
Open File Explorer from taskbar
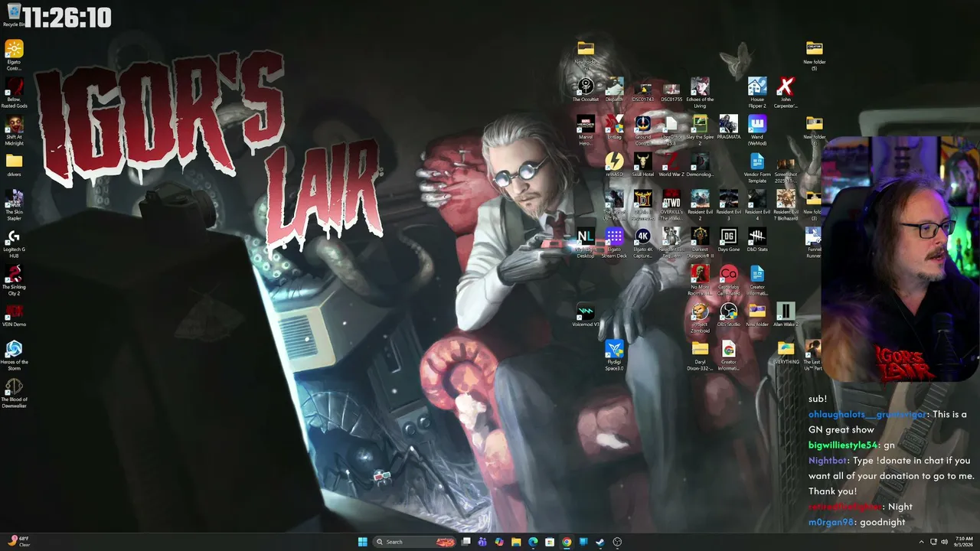[516, 542]
